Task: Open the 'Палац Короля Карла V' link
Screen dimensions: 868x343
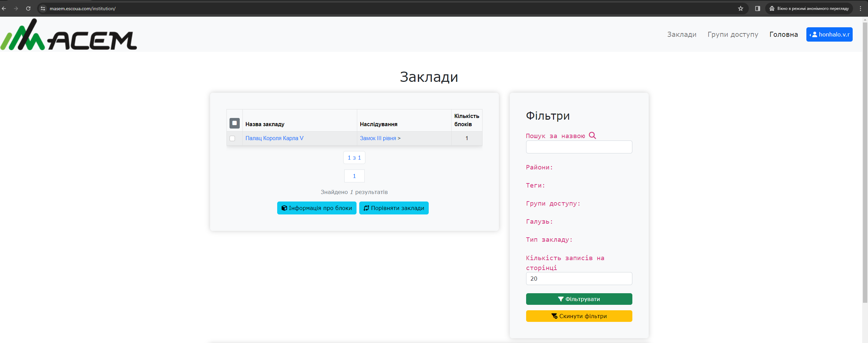Action: point(274,138)
